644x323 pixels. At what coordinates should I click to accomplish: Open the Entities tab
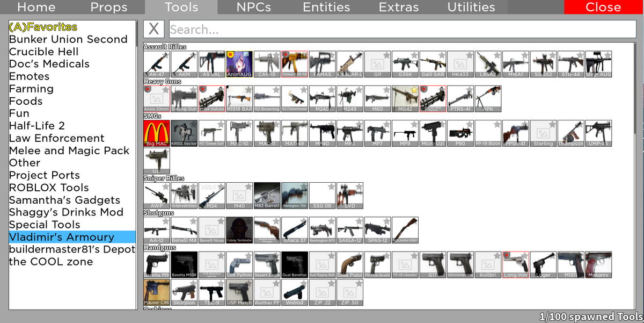[326, 7]
